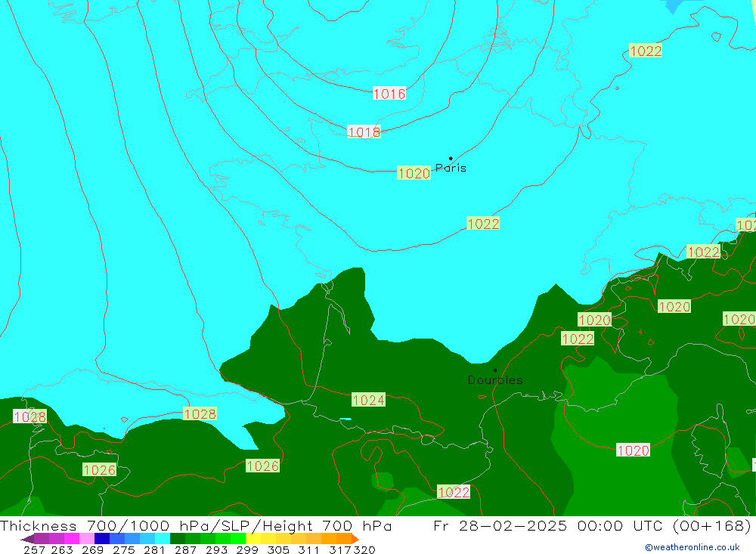The width and height of the screenshot is (756, 554).
Task: Click the yellow legend swatch above 299
Action: point(253,538)
